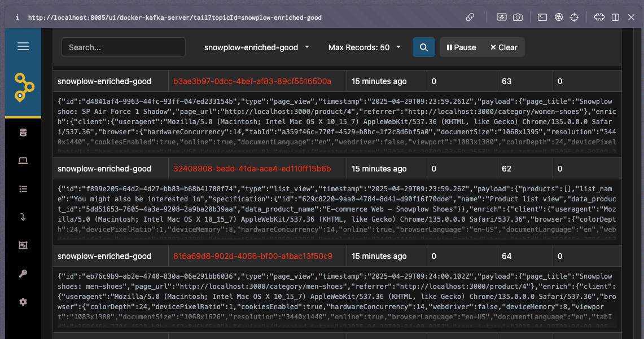Click the blue search magnifier button
The height and width of the screenshot is (339, 644).
[x=424, y=47]
